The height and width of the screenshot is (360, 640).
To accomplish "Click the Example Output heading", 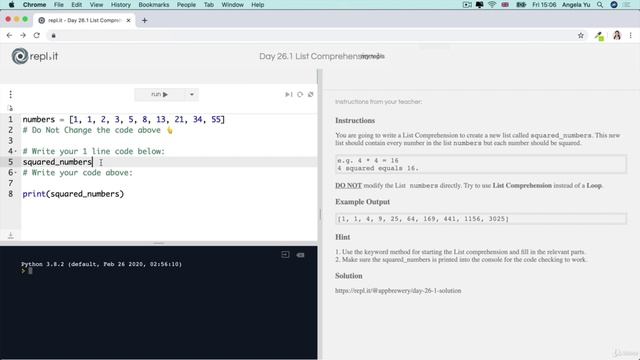I will pos(362,202).
